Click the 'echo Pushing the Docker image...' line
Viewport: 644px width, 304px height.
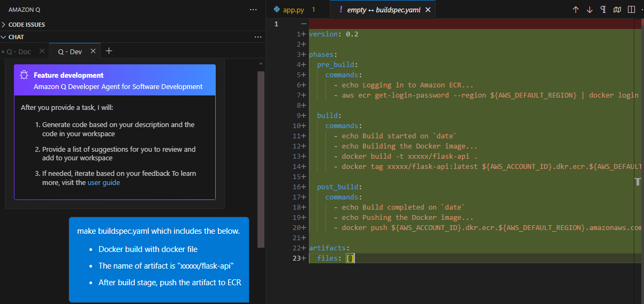click(x=404, y=217)
